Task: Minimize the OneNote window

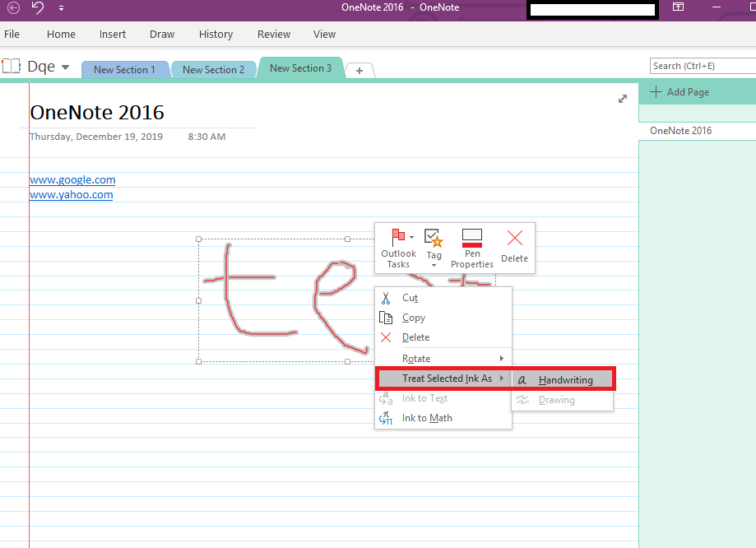Action: click(717, 7)
